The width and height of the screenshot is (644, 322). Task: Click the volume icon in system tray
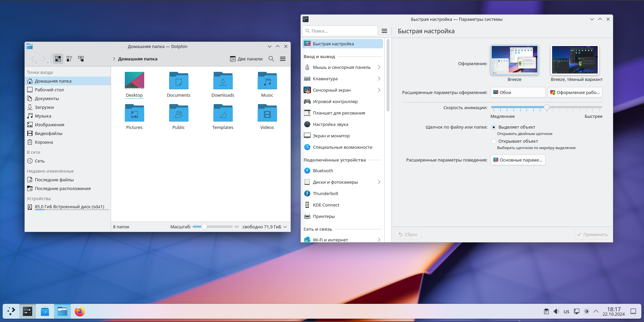[556, 312]
